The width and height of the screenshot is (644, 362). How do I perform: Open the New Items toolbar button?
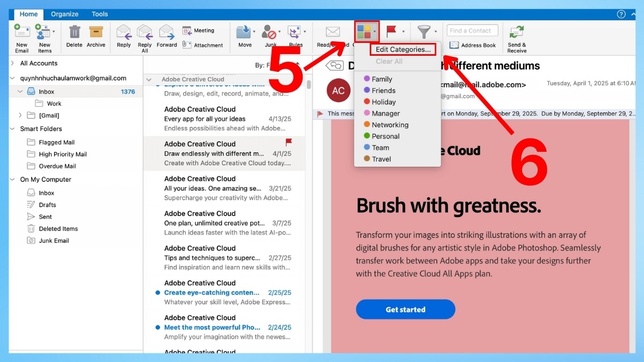pyautogui.click(x=45, y=39)
